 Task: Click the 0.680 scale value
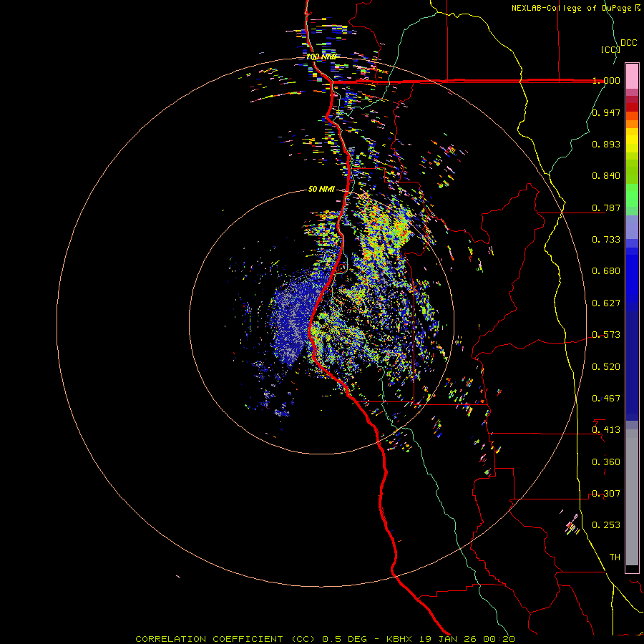606,271
